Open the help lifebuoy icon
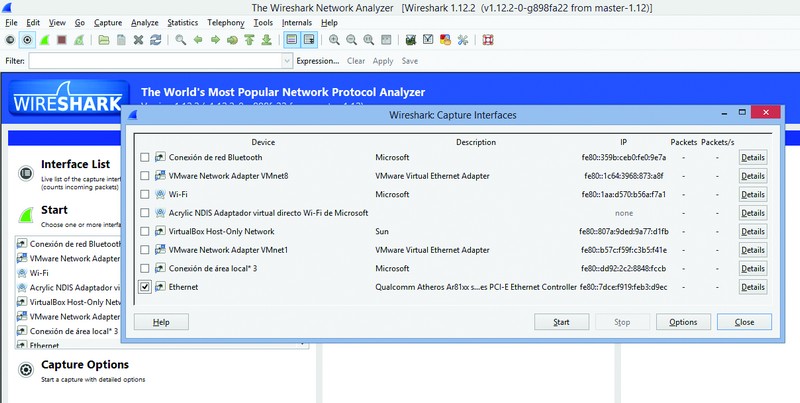The width and height of the screenshot is (800, 403). click(x=488, y=40)
